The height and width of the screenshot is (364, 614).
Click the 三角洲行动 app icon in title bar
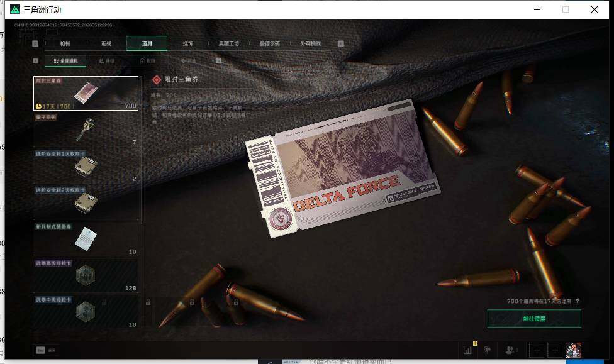click(x=15, y=9)
